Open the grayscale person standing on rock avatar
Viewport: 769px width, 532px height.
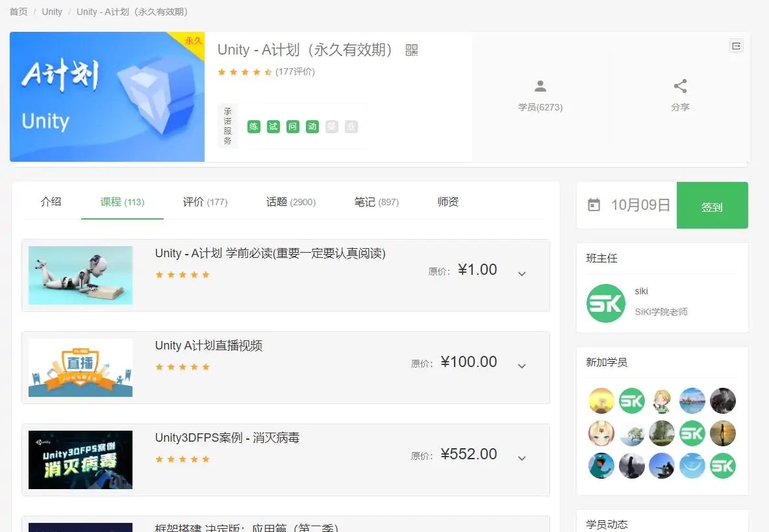[x=632, y=466]
